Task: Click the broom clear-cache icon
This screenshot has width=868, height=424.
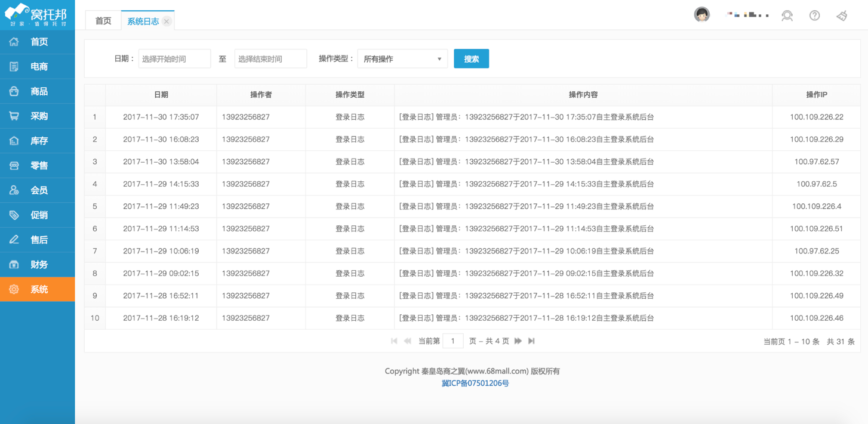Action: 842,16
